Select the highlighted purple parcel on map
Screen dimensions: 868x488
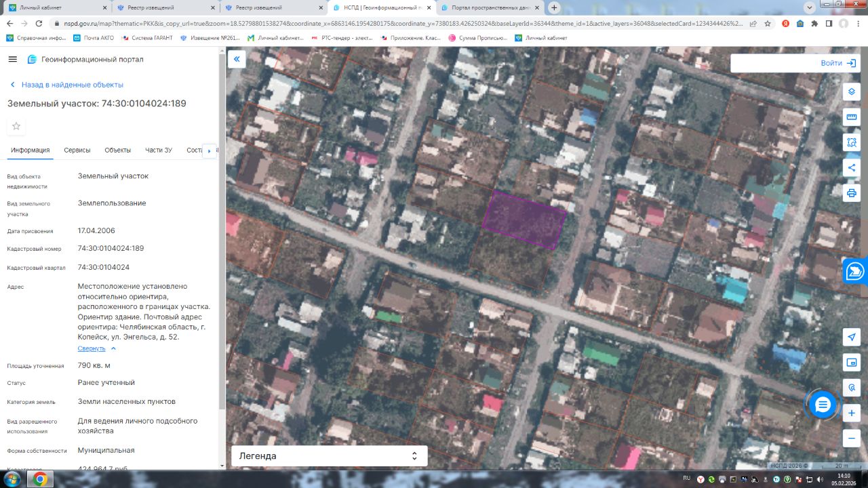point(524,220)
